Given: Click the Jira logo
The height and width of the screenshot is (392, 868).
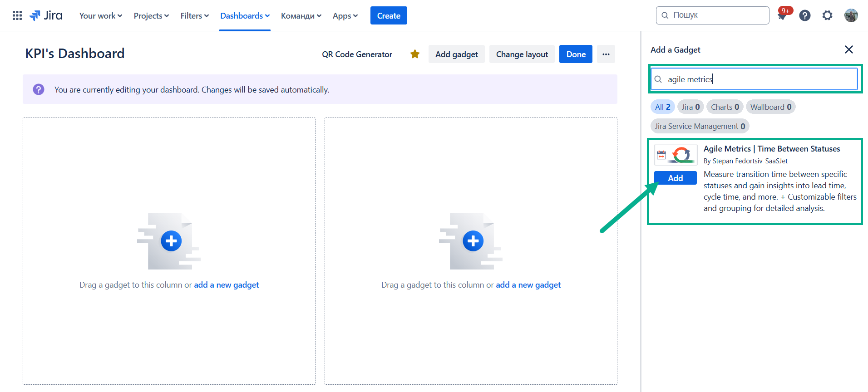Looking at the screenshot, I should click(x=46, y=15).
